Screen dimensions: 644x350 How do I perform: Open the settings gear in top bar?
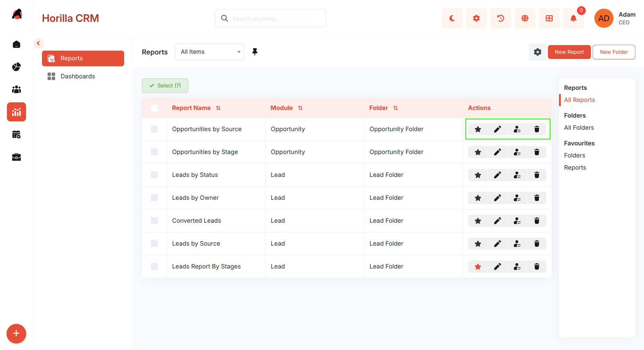tap(476, 18)
